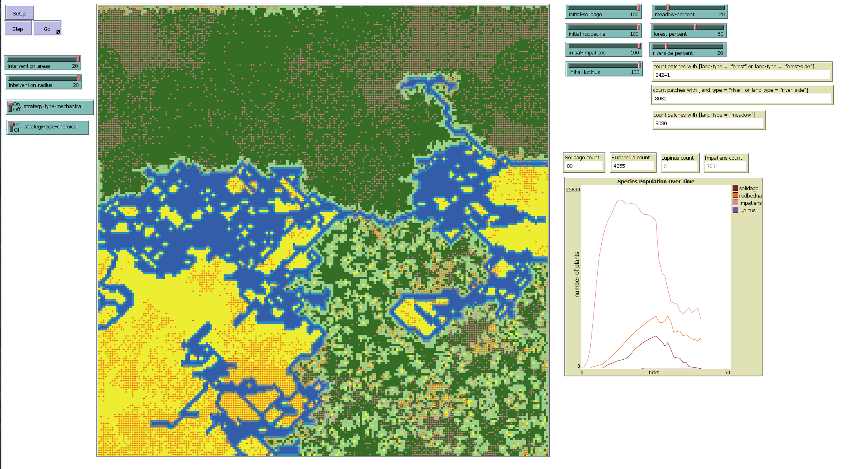Viewport: 868px width, 469px height.
Task: Adjust the initial-lupinus slider
Action: tap(604, 66)
